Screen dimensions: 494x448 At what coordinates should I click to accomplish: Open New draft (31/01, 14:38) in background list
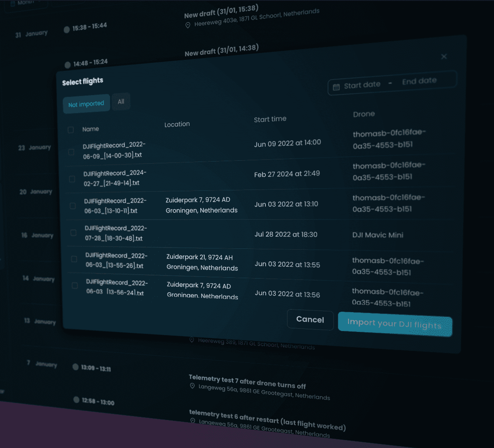pyautogui.click(x=222, y=51)
